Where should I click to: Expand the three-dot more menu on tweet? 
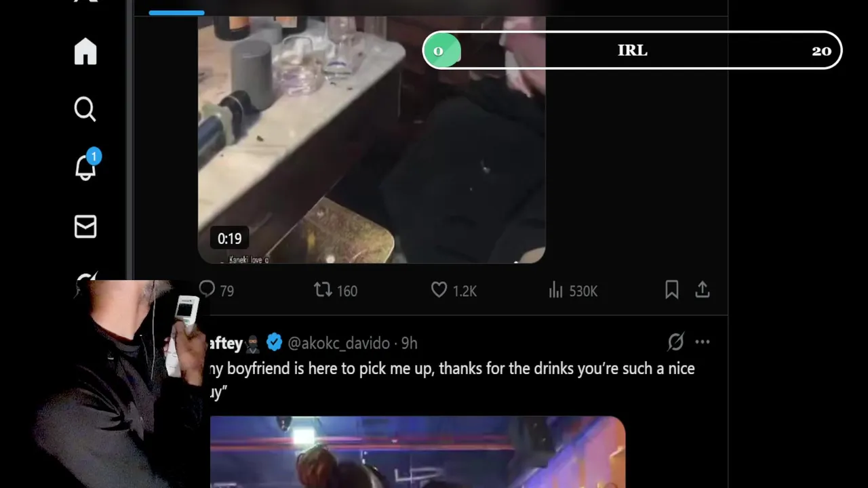click(703, 342)
